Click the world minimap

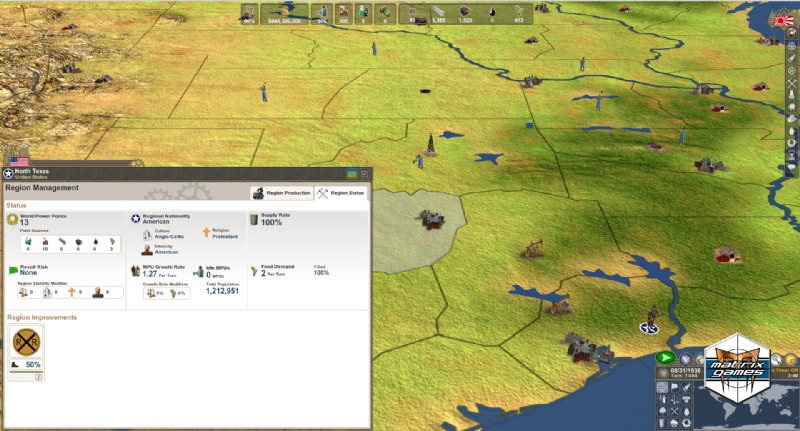tap(747, 406)
